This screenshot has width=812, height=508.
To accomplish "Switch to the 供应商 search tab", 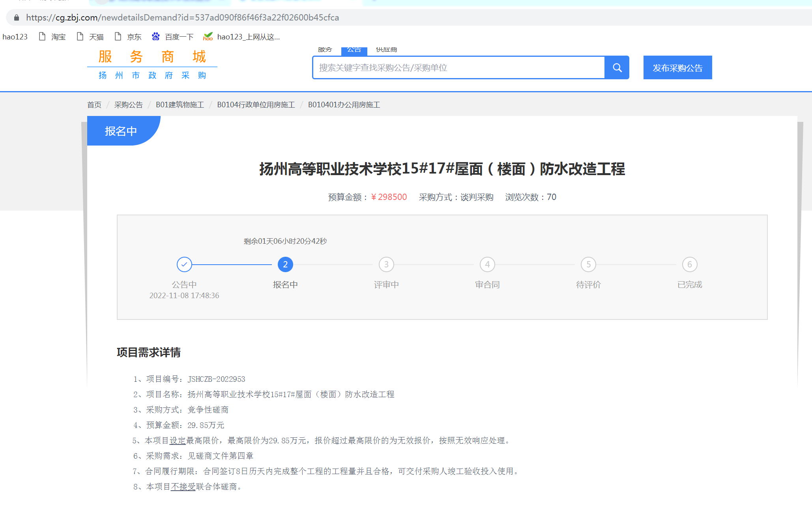I will 386,50.
